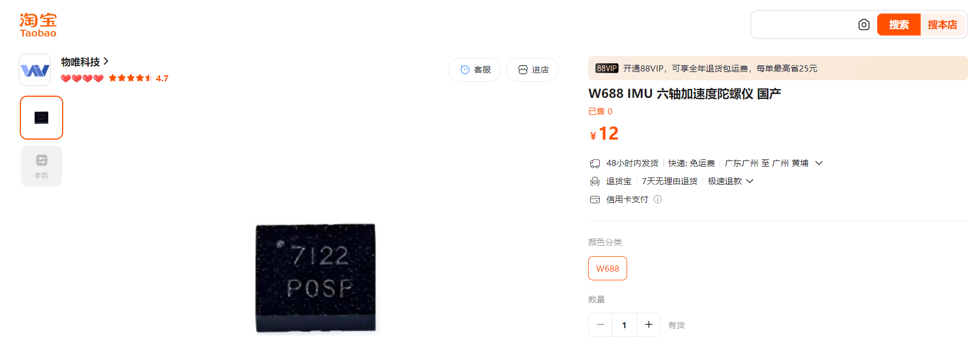The width and height of the screenshot is (980, 354).
Task: Click the 搜本店 search-in-store button
Action: pyautogui.click(x=942, y=25)
